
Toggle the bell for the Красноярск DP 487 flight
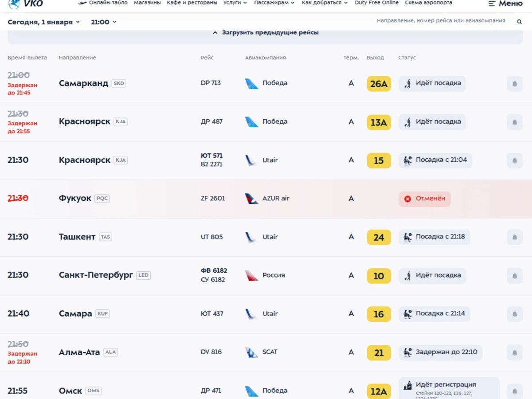pyautogui.click(x=514, y=122)
